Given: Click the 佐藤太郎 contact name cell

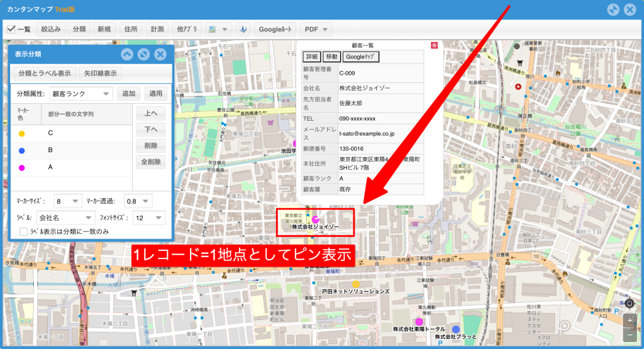Looking at the screenshot, I should (x=380, y=103).
